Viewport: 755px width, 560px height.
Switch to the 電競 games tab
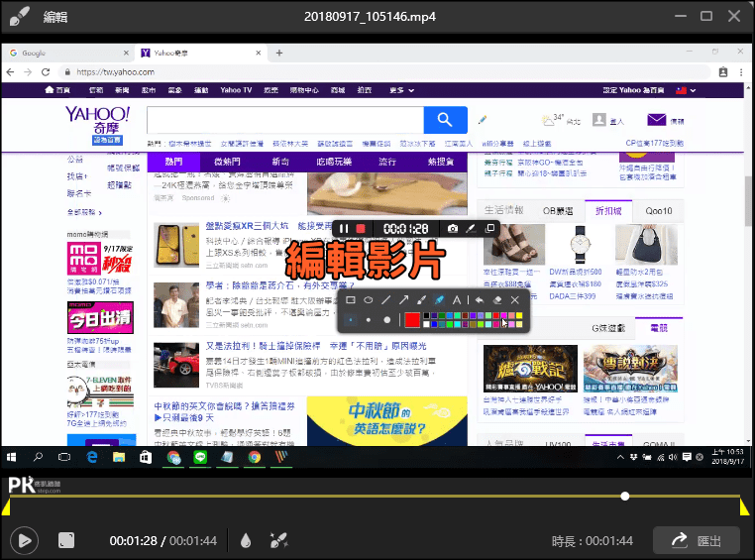659,328
